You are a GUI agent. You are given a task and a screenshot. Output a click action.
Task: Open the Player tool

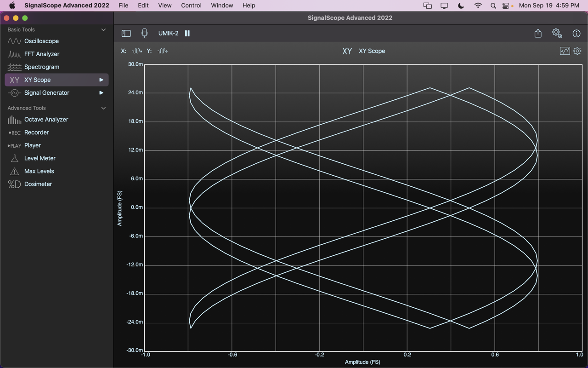(57, 145)
